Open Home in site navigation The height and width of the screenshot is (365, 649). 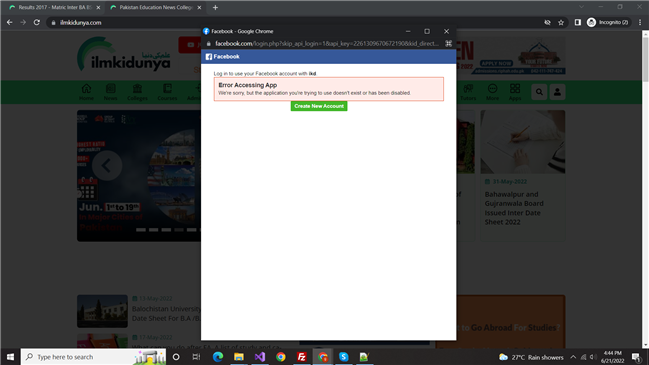[86, 92]
